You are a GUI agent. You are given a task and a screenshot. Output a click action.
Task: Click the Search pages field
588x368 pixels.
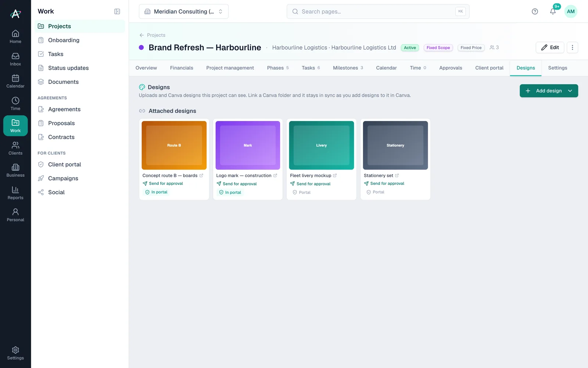tap(378, 11)
